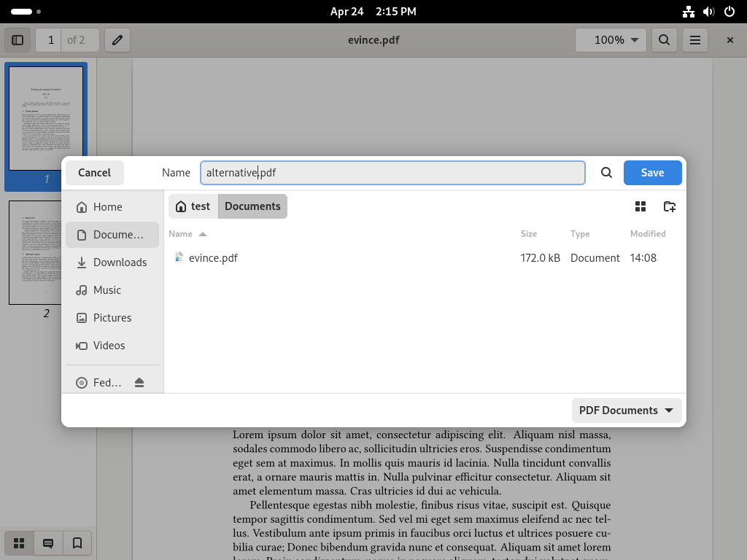The image size is (747, 560).
Task: Click the test home breadcrumb
Action: [x=193, y=206]
